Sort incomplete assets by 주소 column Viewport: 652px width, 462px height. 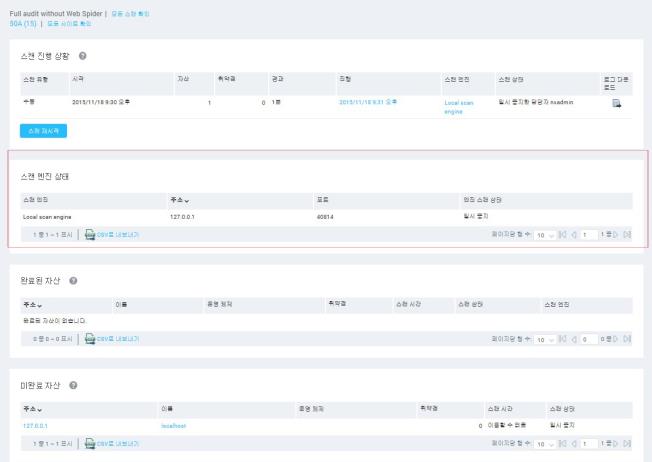point(32,408)
